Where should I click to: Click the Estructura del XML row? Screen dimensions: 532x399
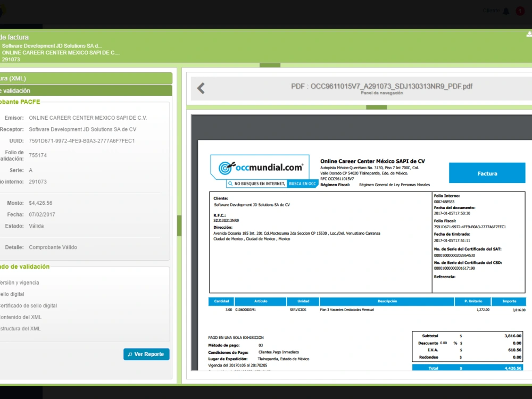pyautogui.click(x=20, y=329)
